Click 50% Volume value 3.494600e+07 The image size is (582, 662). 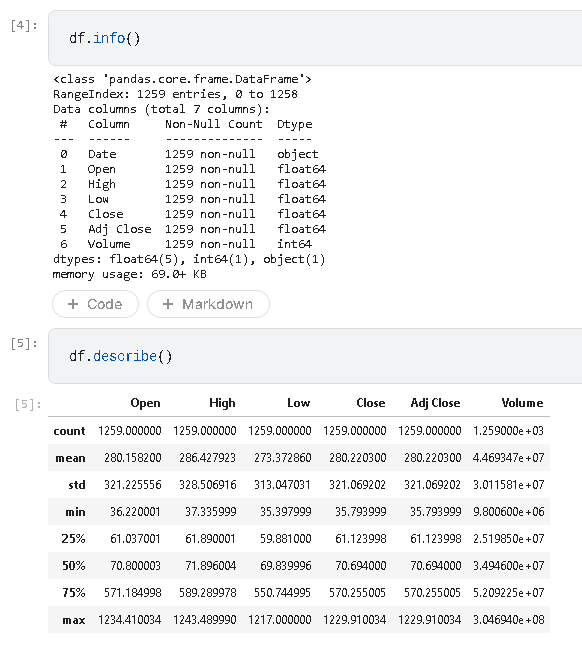tap(509, 566)
